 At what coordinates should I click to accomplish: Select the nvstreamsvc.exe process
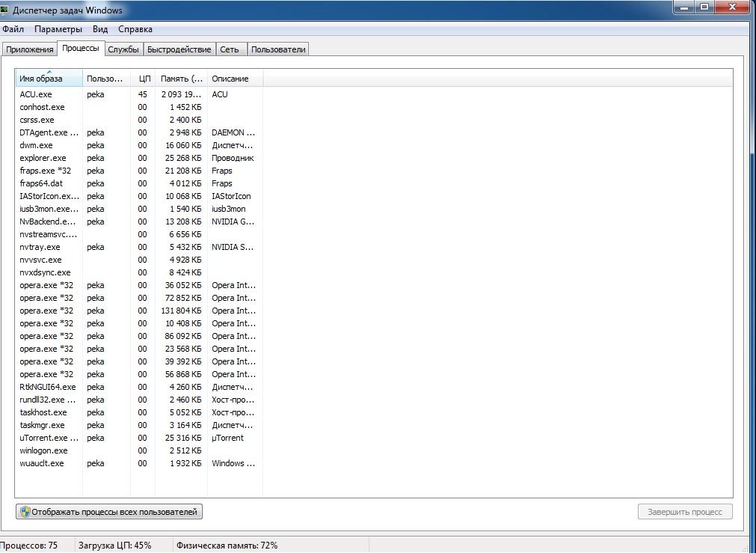tap(139, 234)
